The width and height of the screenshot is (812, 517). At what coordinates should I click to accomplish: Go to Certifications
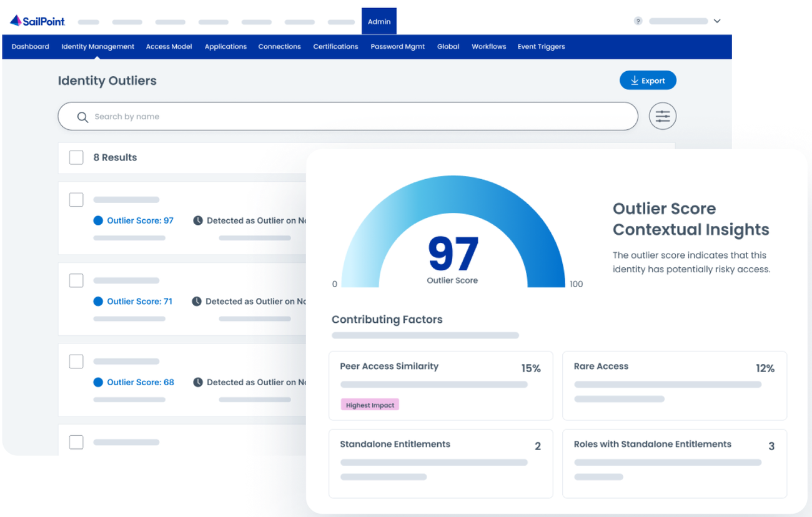coord(335,47)
